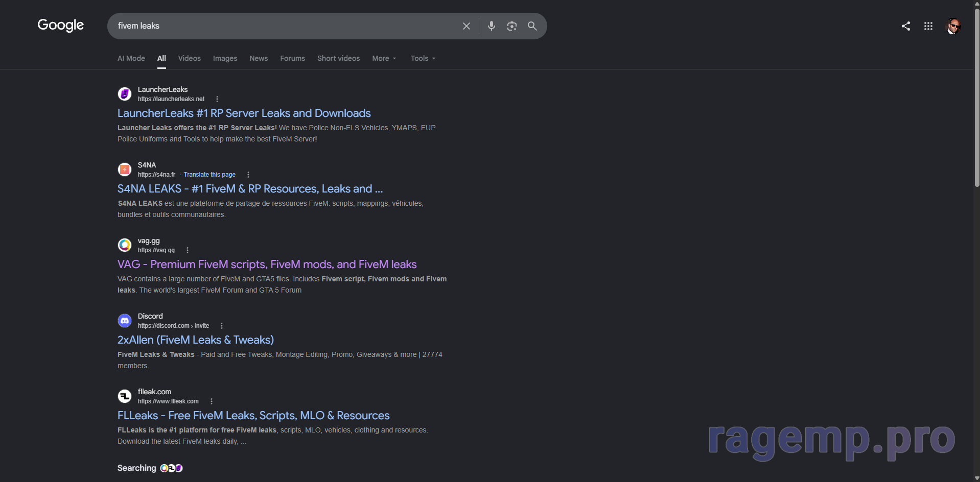
Task: Click Translate this page for S4NA
Action: [x=209, y=175]
